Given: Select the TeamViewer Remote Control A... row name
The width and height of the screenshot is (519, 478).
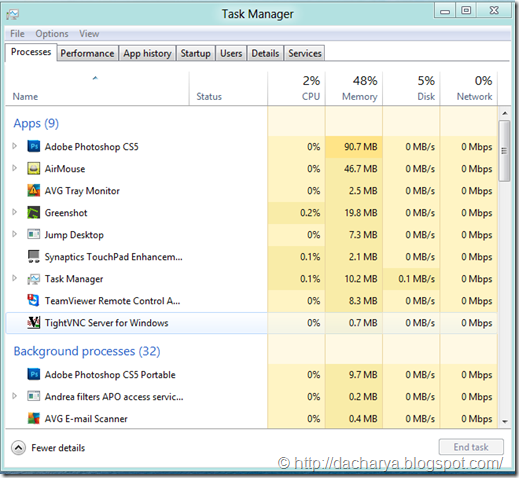Looking at the screenshot, I should click(x=113, y=301).
